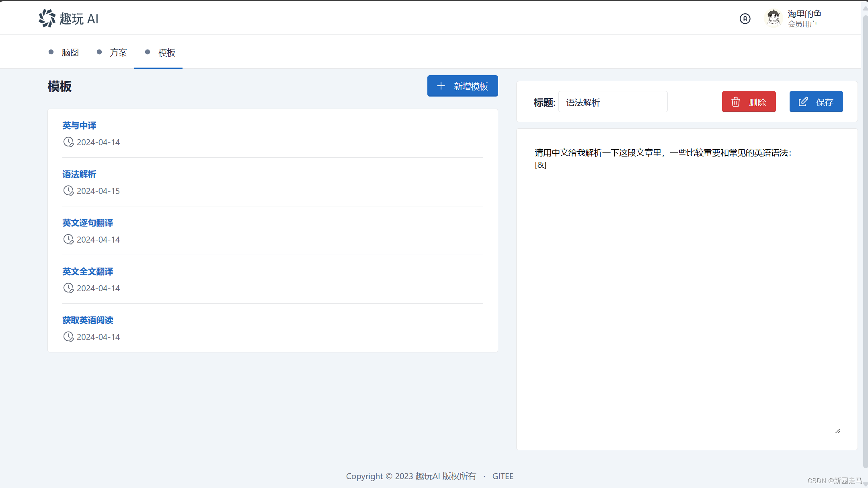Switch to the 方案 tab
Image resolution: width=868 pixels, height=488 pixels.
pyautogui.click(x=118, y=52)
